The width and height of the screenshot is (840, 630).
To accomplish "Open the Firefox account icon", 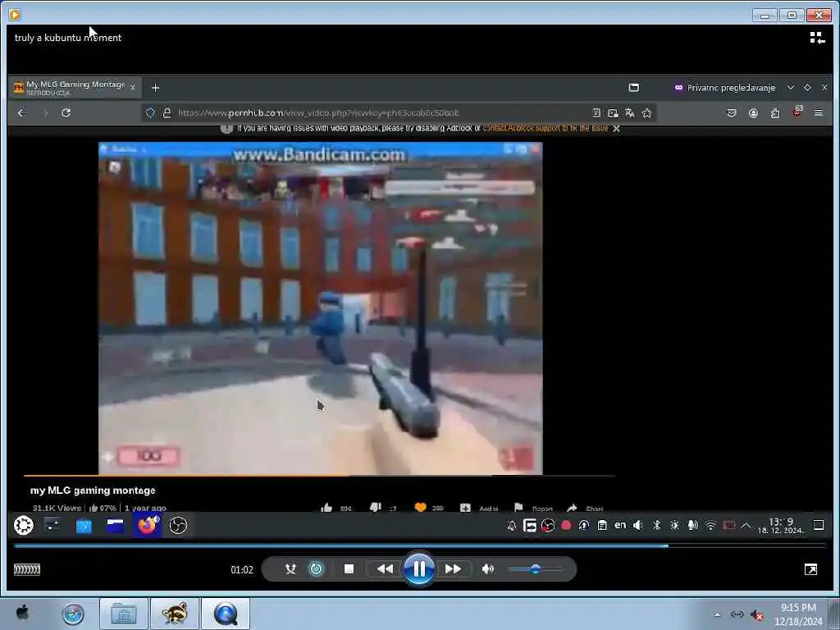I will (x=753, y=113).
